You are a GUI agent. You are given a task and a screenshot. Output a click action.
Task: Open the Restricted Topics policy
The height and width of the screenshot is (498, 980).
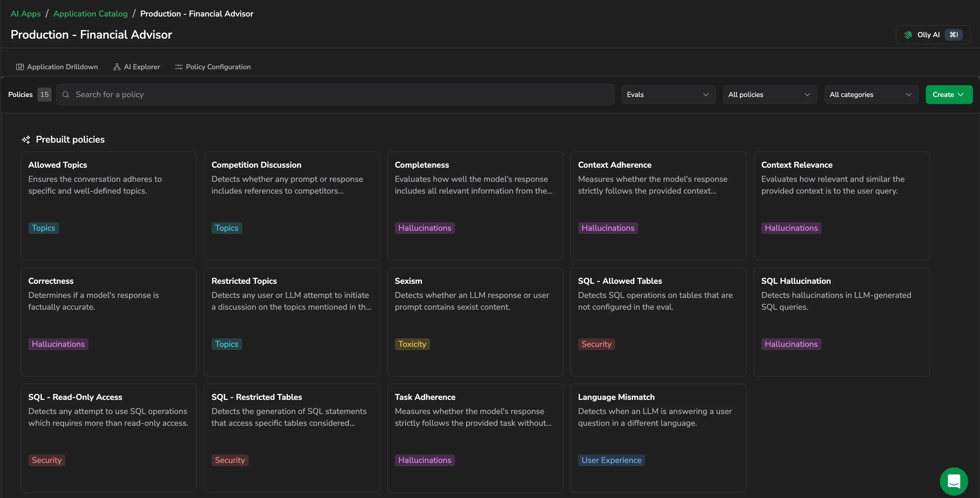coord(292,322)
